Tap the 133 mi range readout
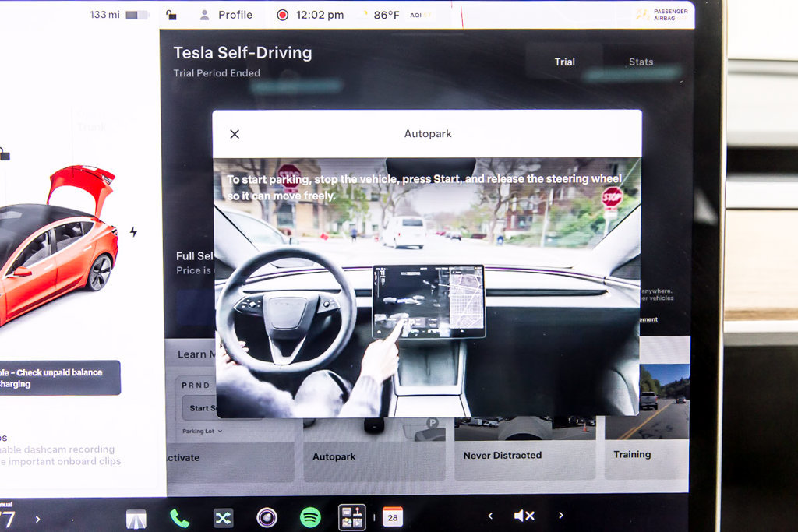Image resolution: width=798 pixels, height=532 pixels. click(104, 15)
